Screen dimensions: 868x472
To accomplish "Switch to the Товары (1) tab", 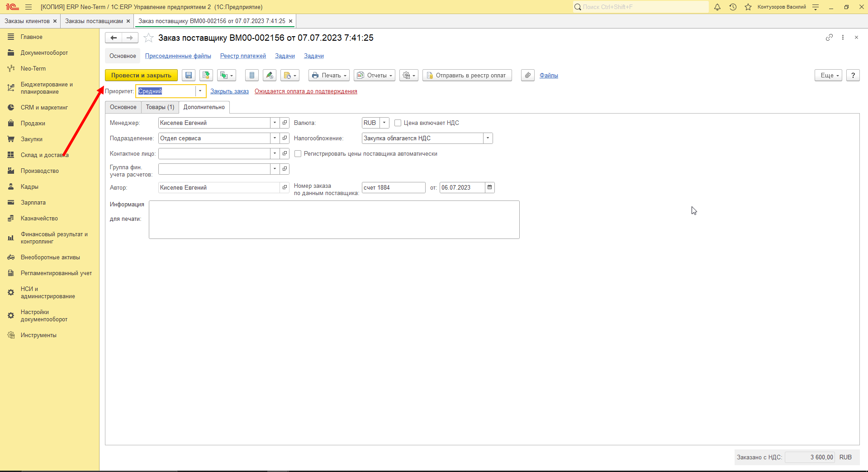I will [160, 107].
